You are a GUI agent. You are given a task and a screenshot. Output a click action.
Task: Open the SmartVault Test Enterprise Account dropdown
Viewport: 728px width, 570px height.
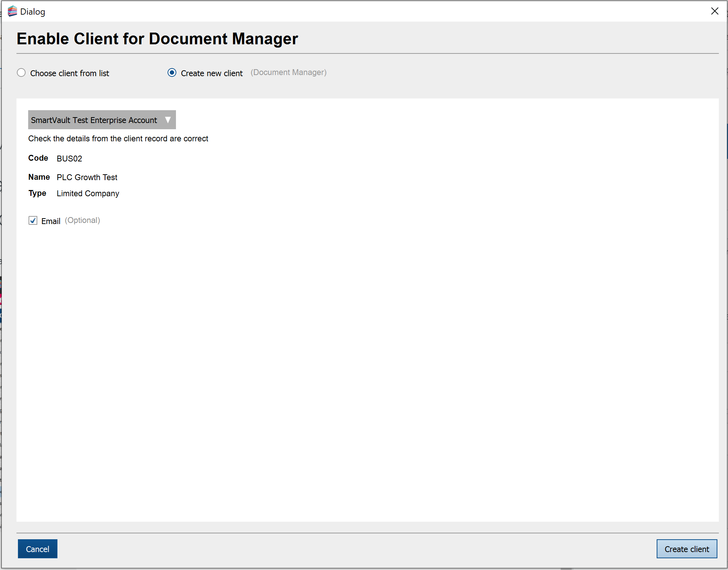102,120
